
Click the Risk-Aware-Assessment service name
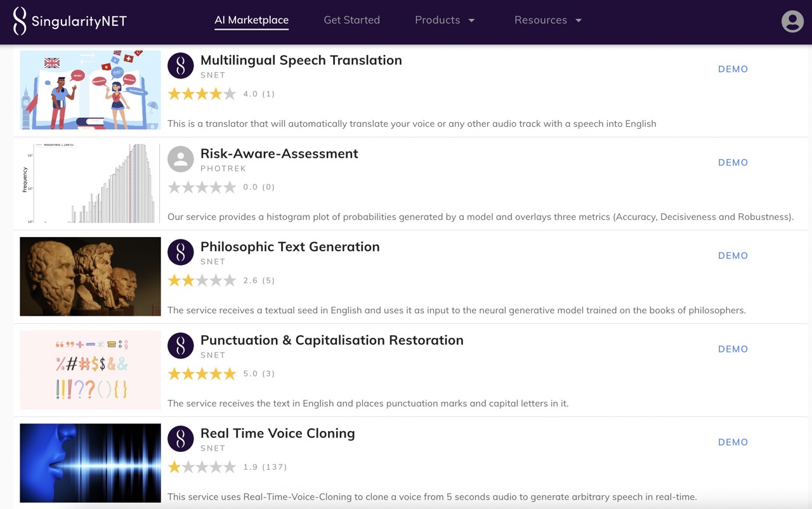279,153
